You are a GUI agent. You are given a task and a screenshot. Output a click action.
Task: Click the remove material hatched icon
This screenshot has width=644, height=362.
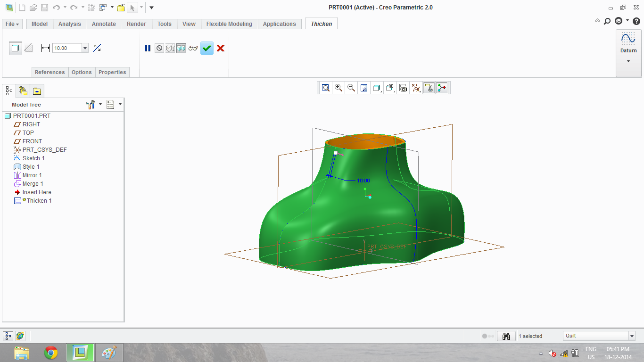point(29,48)
